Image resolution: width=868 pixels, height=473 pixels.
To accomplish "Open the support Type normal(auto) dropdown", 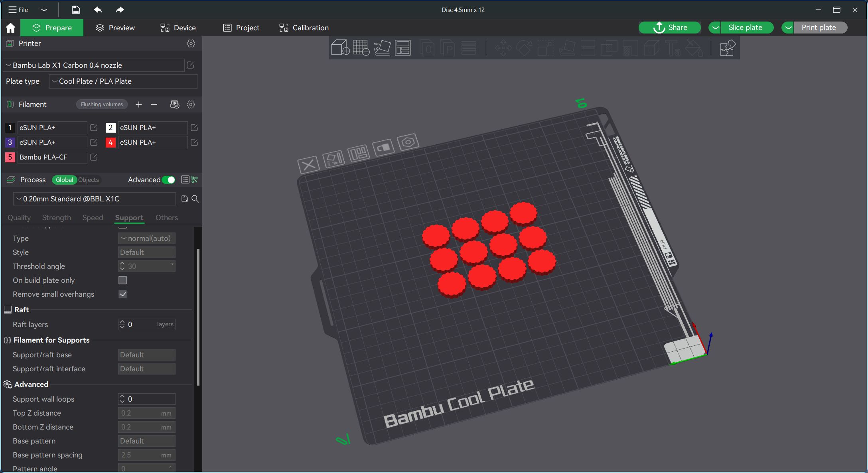I will click(146, 238).
